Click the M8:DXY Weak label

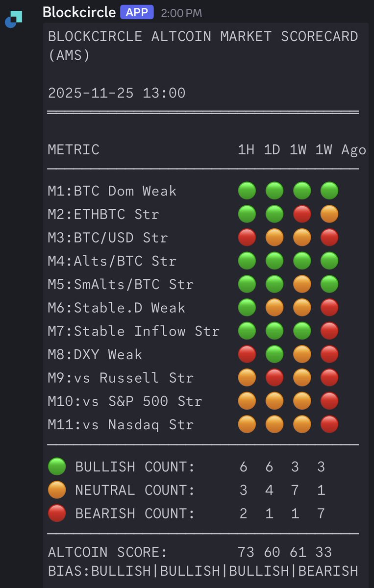[95, 355]
